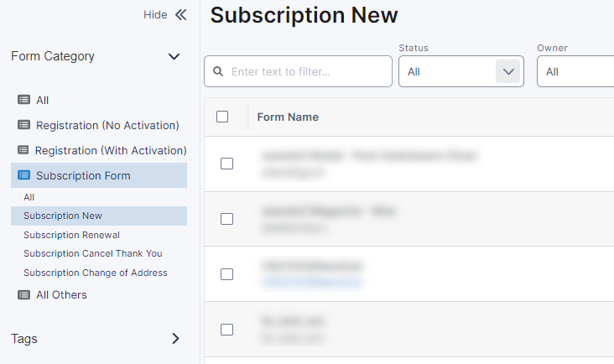
Task: Check the second form row checkbox
Action: point(226,219)
